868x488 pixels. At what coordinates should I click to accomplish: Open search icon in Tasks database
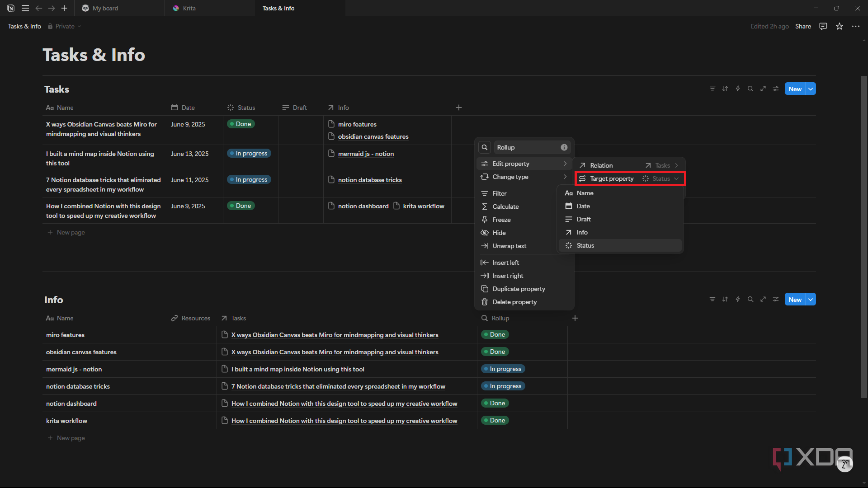coord(750,89)
